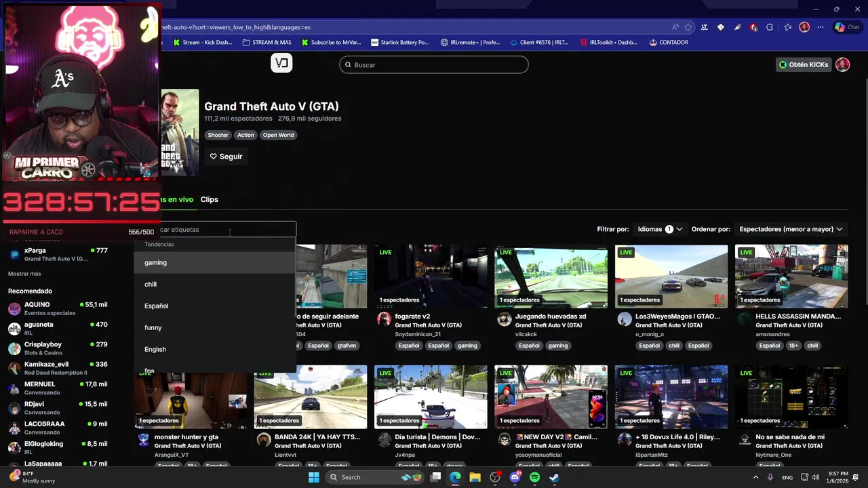Follow GTA V with the Seguir button

click(x=226, y=157)
